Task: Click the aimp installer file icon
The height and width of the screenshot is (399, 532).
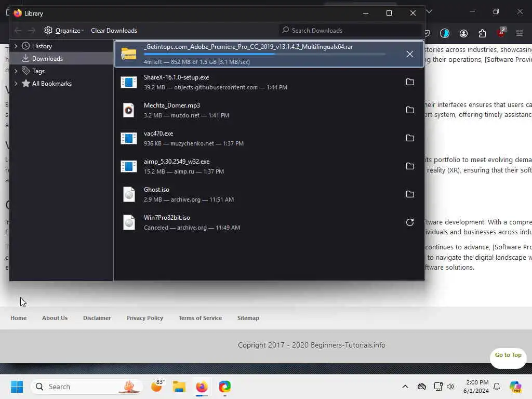Action: tap(129, 166)
